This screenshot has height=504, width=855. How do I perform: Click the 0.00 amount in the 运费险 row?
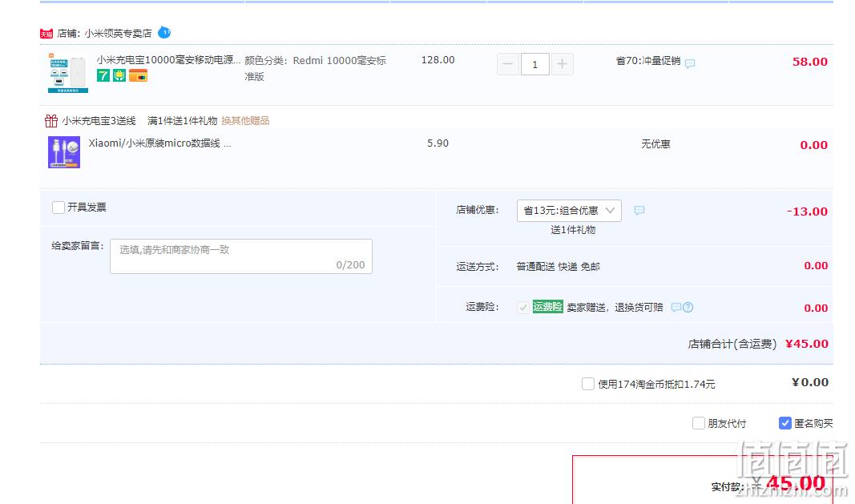pyautogui.click(x=816, y=308)
